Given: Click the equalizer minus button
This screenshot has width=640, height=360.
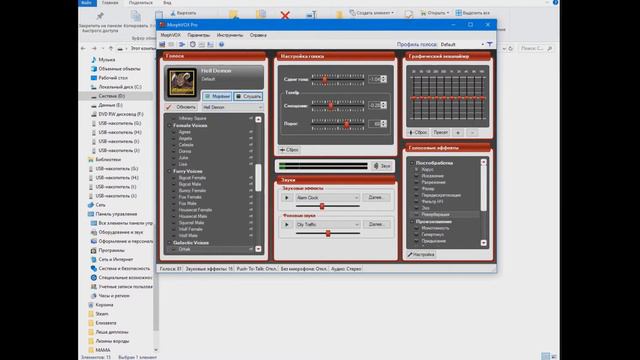Looking at the screenshot, I should point(472,133).
